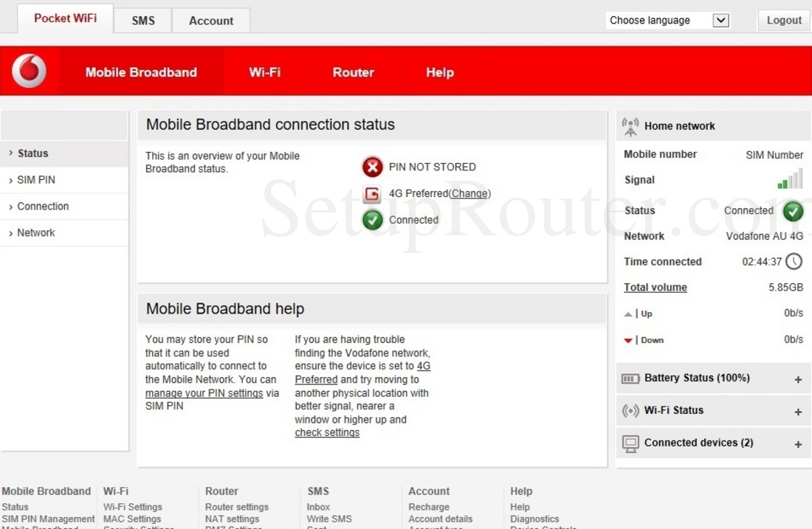Click the Vodafone logo
Viewport: 812px width, 529px height.
30,71
